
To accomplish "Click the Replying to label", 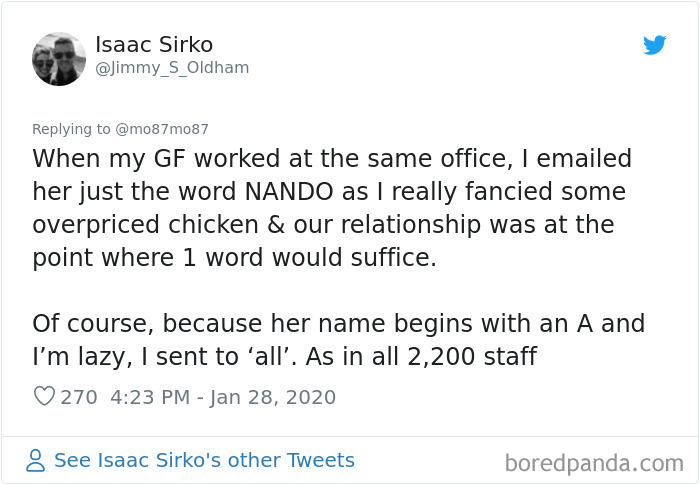I will [71, 129].
